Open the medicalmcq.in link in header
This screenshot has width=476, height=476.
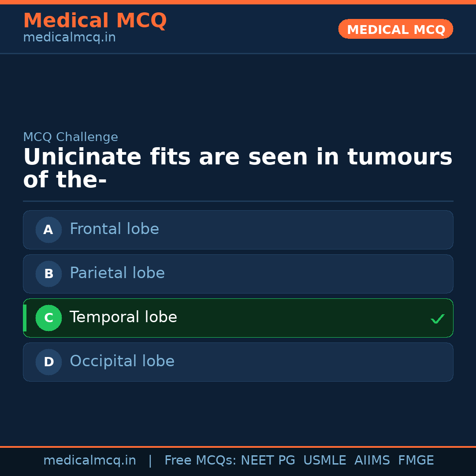click(x=69, y=37)
